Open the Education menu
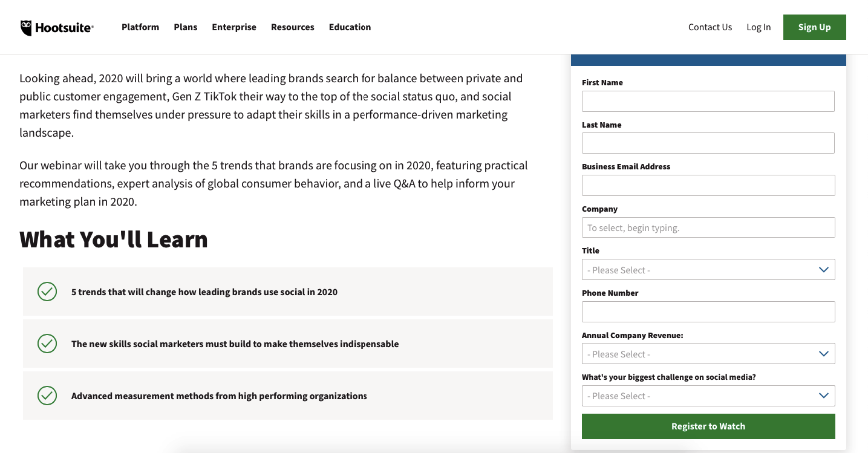868x453 pixels. tap(350, 27)
